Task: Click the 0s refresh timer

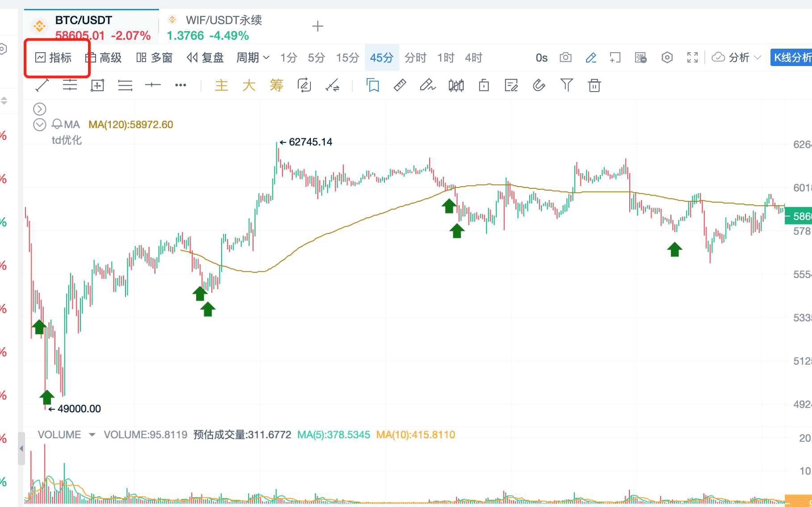Action: 541,58
